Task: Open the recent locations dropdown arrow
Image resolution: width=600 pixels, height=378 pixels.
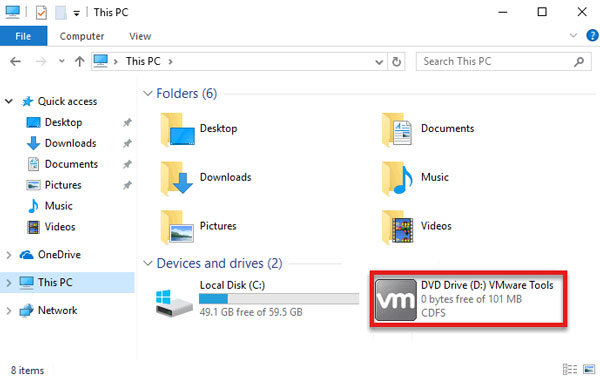Action: pos(62,61)
